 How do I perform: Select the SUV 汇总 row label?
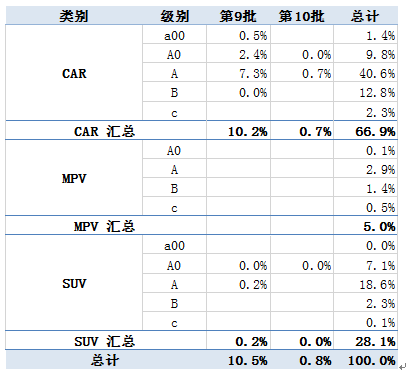(x=106, y=341)
